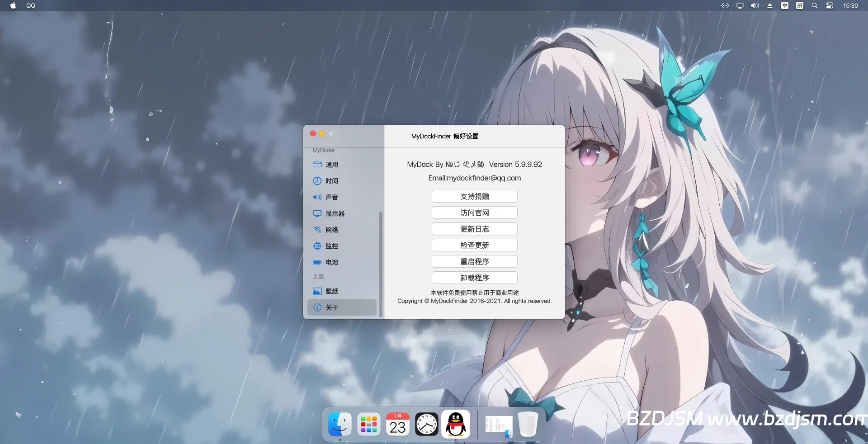Click the 拼 pinyin input icon

tap(800, 5)
